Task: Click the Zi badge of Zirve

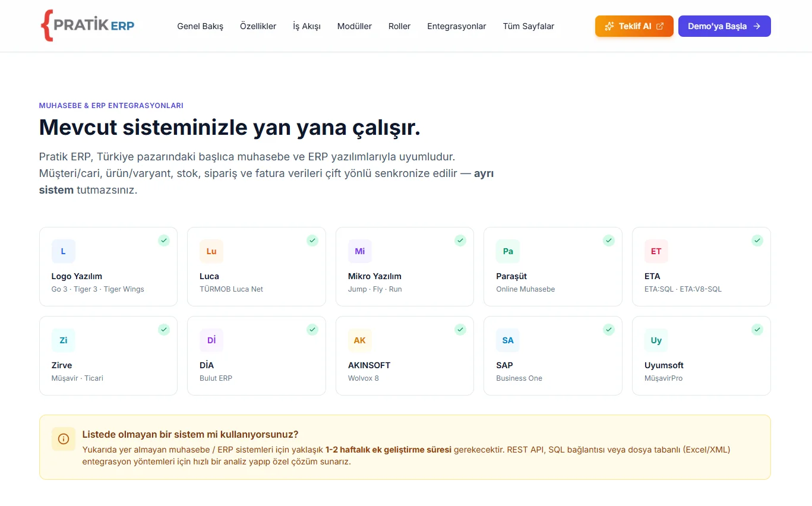Action: pos(64,340)
